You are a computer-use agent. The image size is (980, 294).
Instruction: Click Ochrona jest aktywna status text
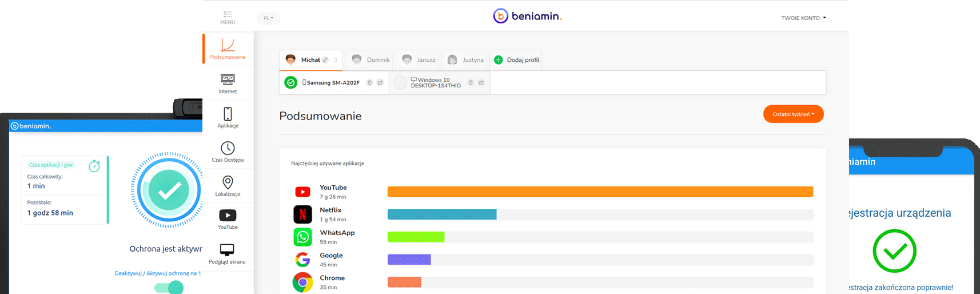[166, 249]
